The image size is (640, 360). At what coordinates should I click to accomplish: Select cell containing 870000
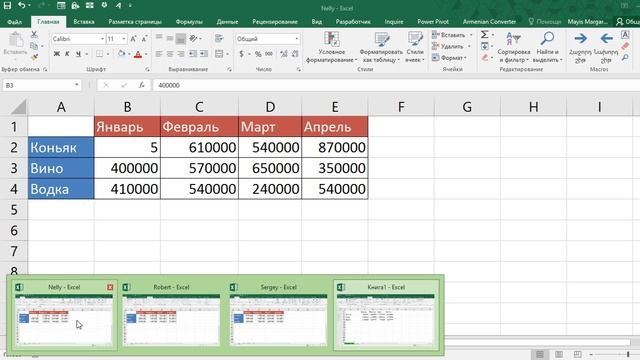(x=335, y=147)
